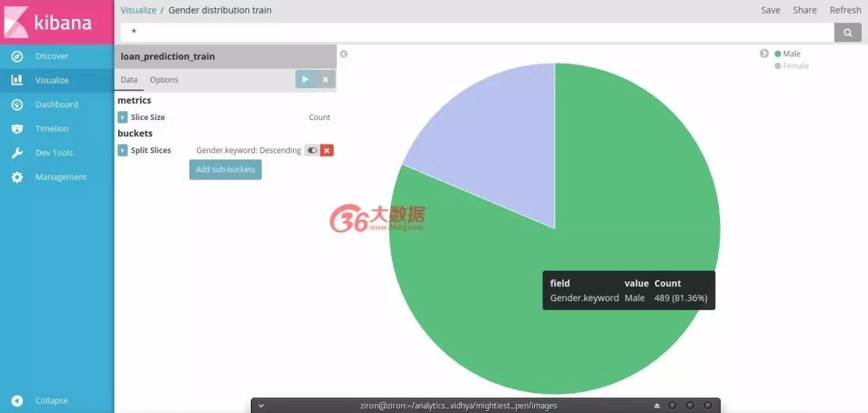Select the Male legend entry

tap(791, 54)
